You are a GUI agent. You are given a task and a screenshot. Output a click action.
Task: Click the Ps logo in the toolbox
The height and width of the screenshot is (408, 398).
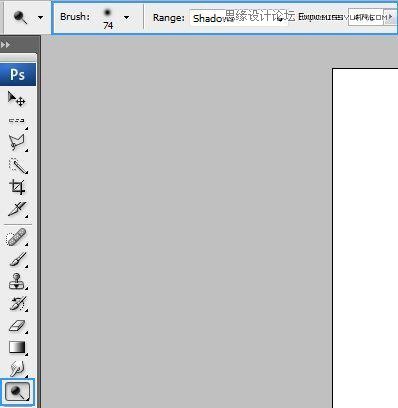18,74
